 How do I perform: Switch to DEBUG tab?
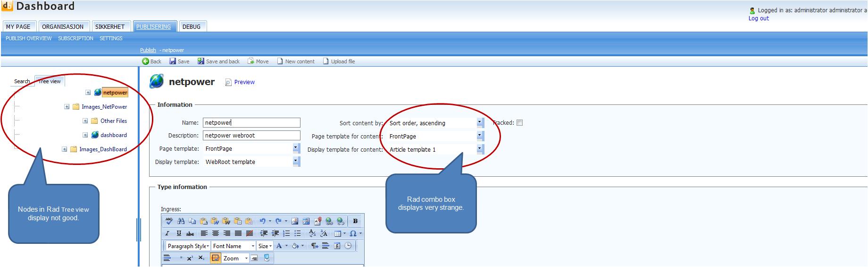coord(192,26)
